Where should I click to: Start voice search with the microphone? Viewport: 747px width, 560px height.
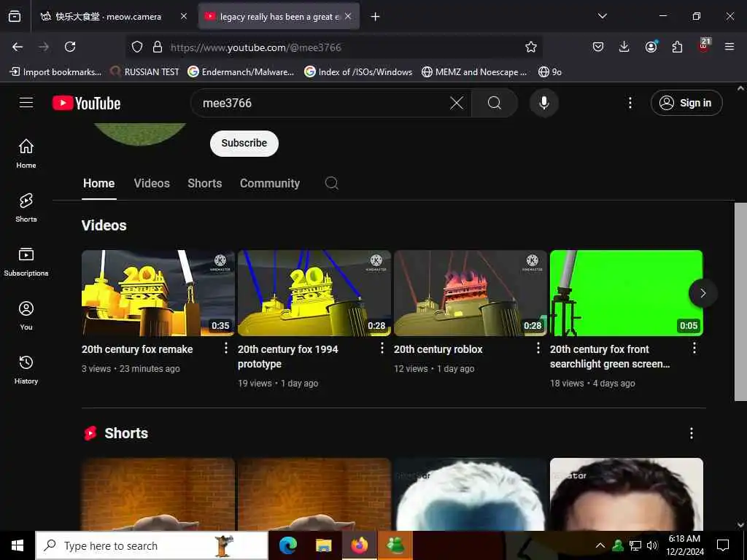(x=543, y=103)
